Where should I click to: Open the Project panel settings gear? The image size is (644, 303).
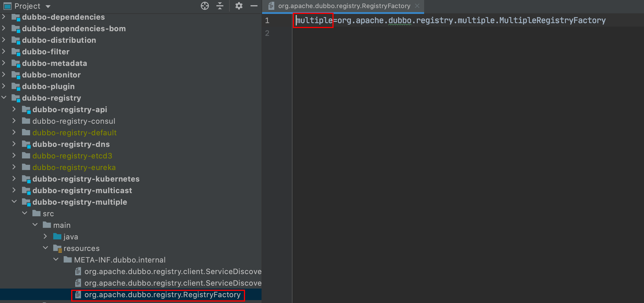click(239, 6)
